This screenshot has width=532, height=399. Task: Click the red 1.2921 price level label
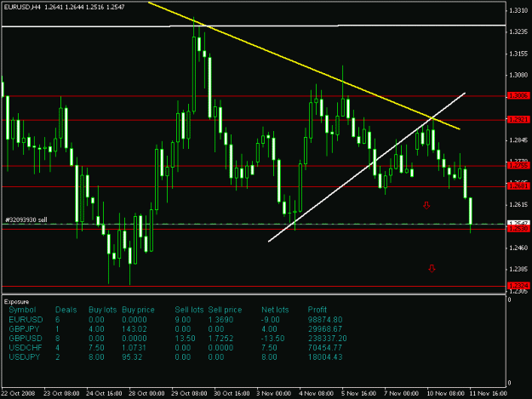[518, 119]
